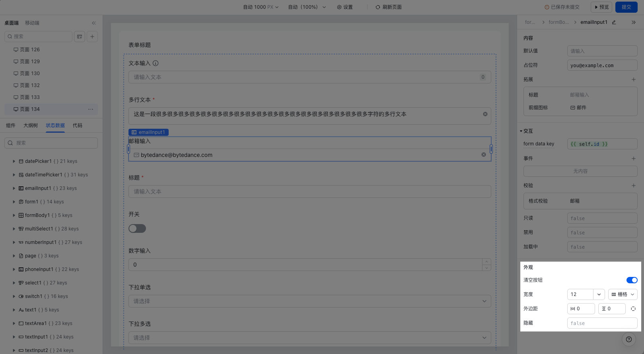Collapse the left sidebar panel
The image size is (644, 354).
click(94, 23)
